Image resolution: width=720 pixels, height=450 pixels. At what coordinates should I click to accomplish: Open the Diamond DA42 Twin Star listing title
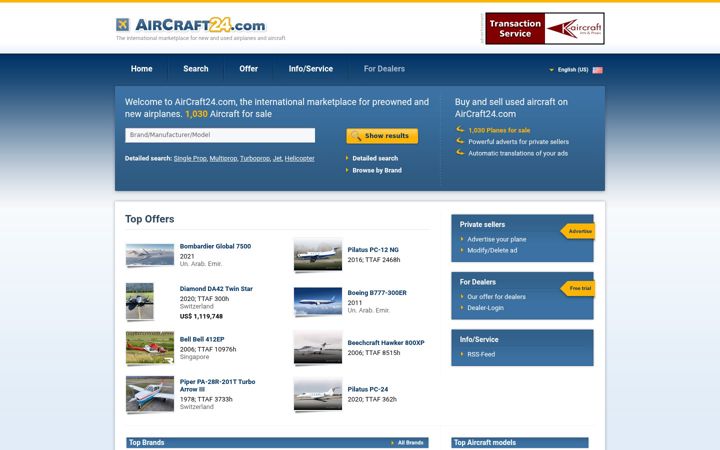pyautogui.click(x=216, y=289)
